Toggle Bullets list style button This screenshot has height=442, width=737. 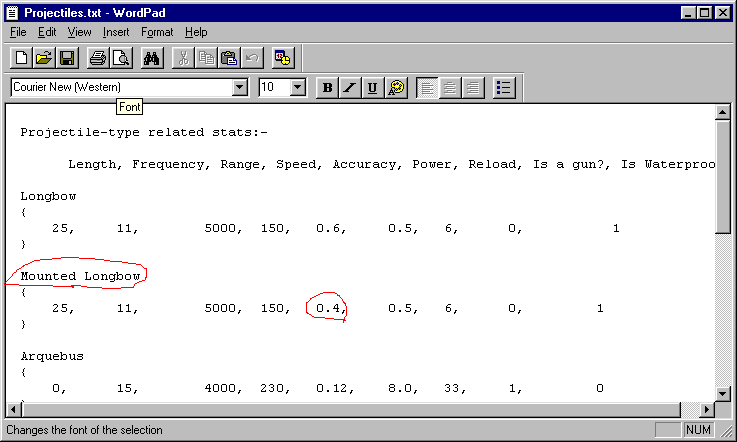pos(504,87)
